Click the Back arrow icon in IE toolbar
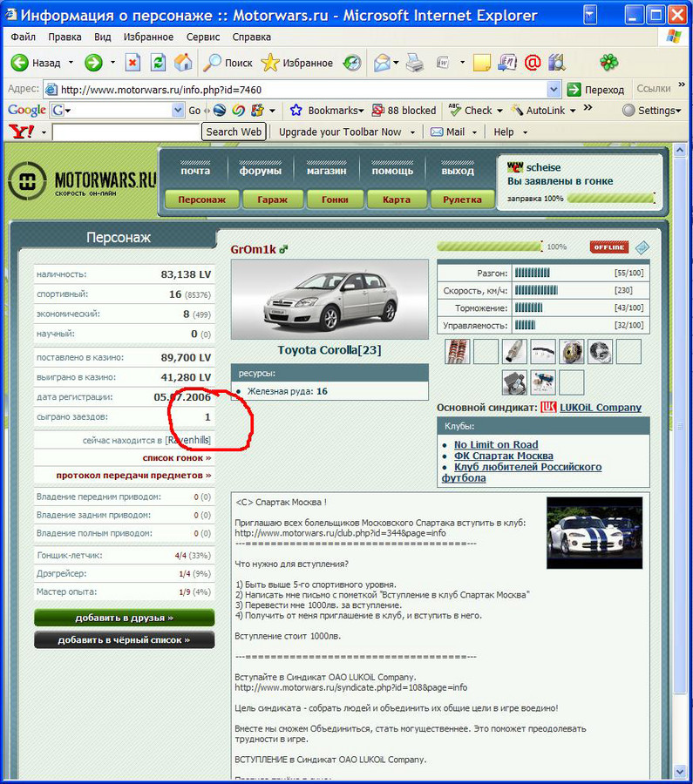 click(x=19, y=63)
